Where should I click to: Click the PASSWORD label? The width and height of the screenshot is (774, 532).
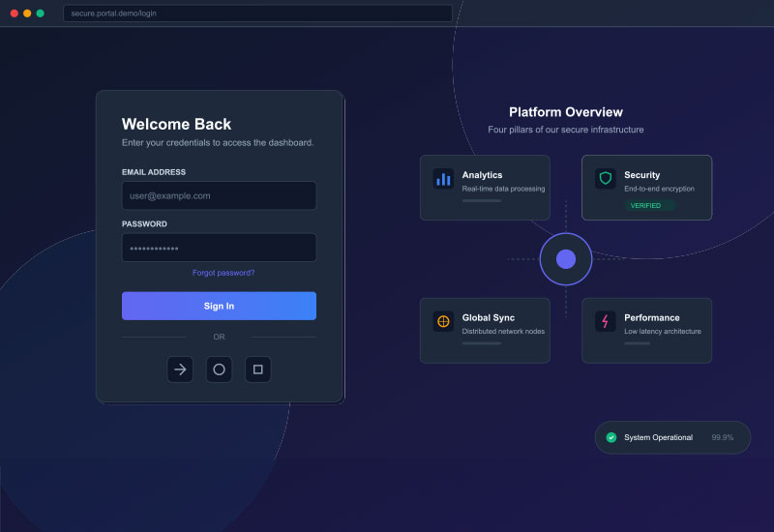point(144,223)
